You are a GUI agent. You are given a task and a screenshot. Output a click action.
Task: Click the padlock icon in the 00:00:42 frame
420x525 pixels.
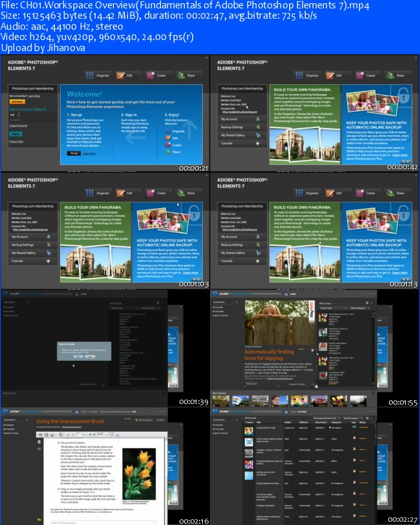[404, 95]
